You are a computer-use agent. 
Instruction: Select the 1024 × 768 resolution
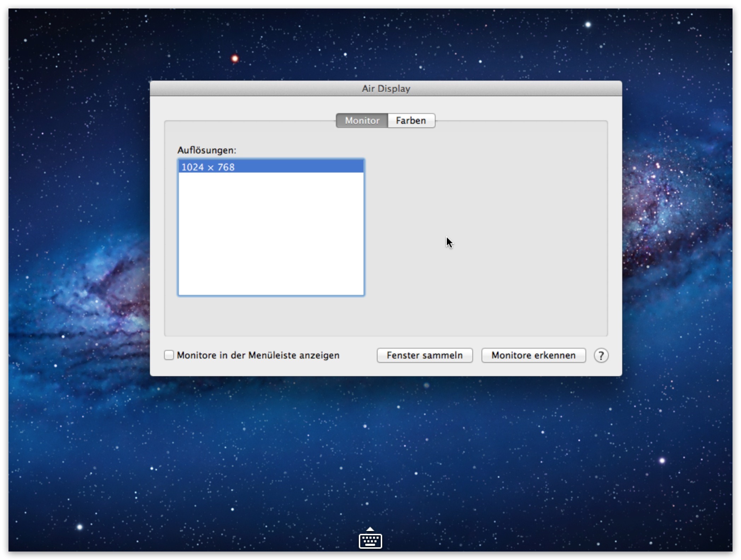click(271, 167)
